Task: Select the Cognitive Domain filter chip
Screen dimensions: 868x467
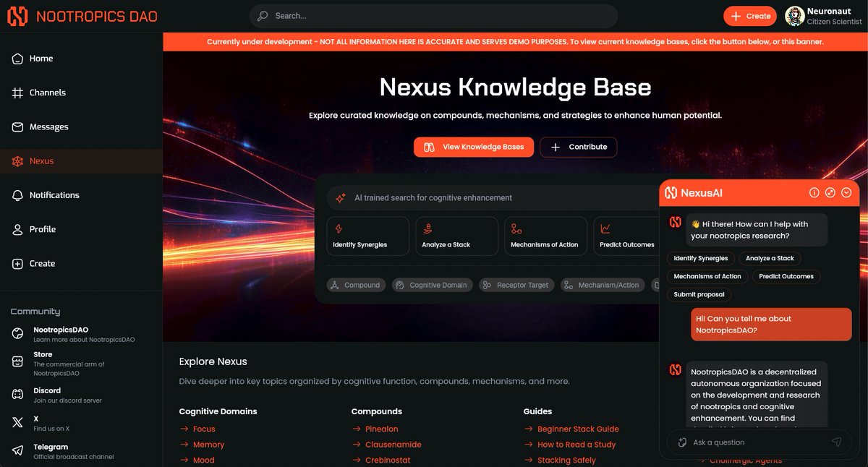Action: tap(432, 285)
